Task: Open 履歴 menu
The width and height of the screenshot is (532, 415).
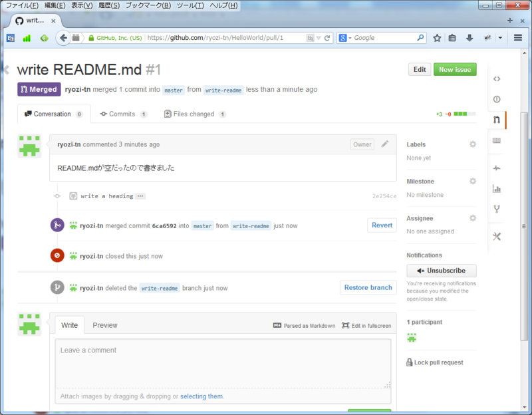Action: coord(109,5)
